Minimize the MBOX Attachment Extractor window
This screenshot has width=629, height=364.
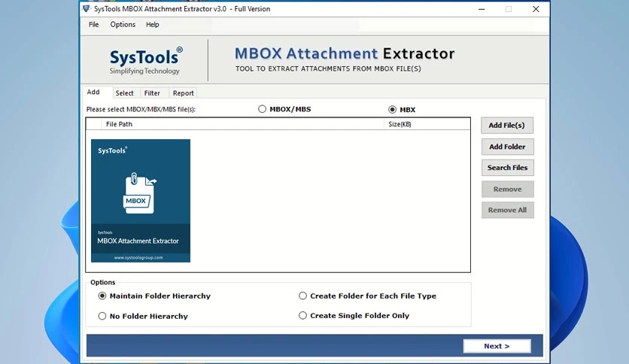[482, 9]
